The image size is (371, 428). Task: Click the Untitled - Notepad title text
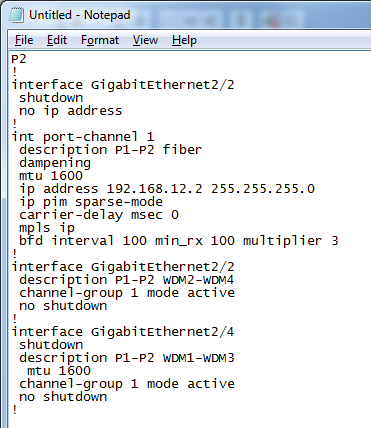80,15
